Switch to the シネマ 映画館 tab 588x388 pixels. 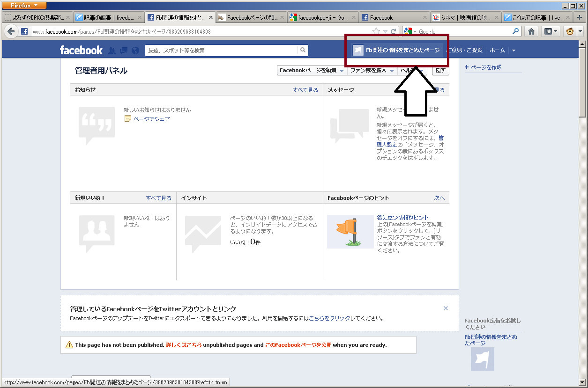(465, 17)
